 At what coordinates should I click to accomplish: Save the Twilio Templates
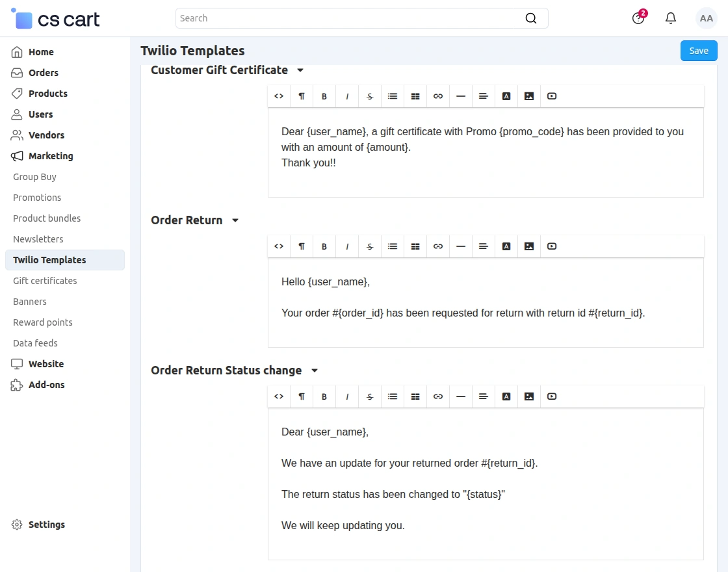pyautogui.click(x=698, y=50)
